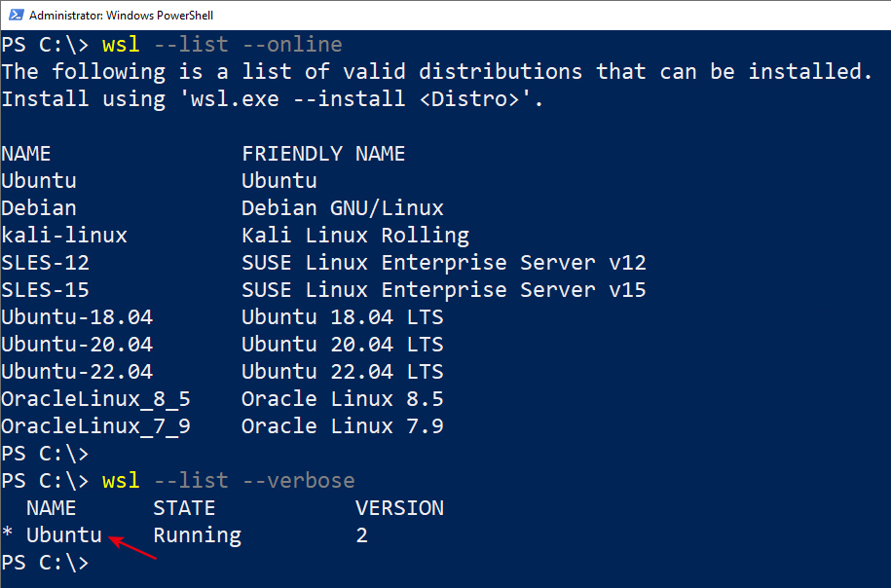This screenshot has width=891, height=588.
Task: Click the SLES-12 name in list
Action: coord(46,263)
